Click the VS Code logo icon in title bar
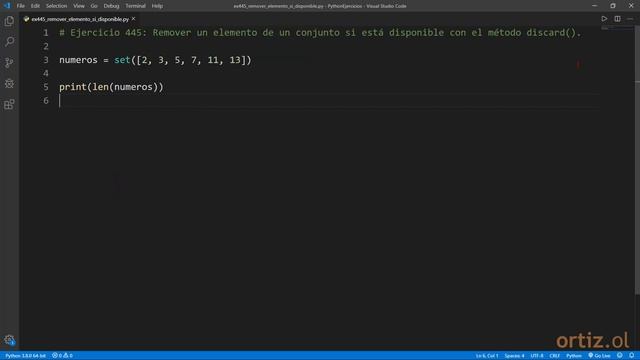 tap(7, 6)
